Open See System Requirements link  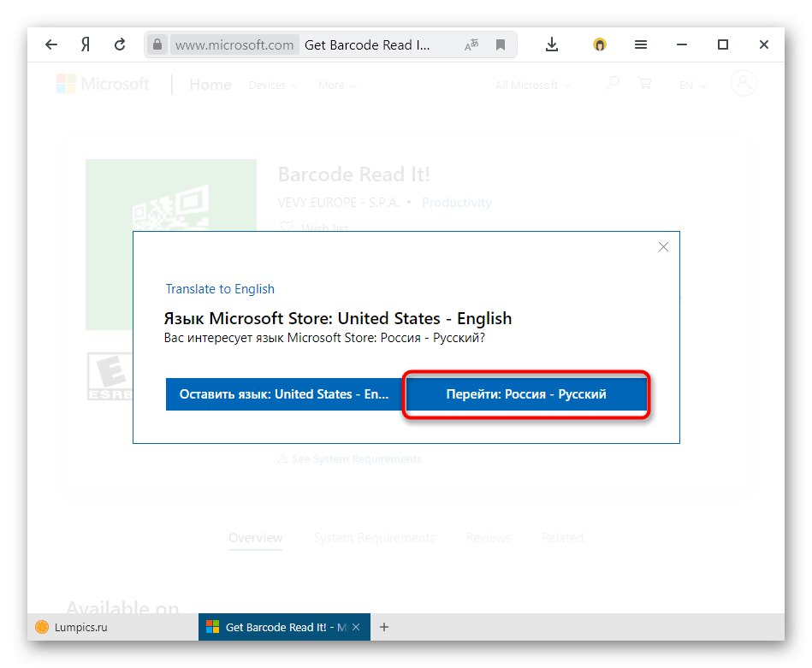(x=350, y=458)
